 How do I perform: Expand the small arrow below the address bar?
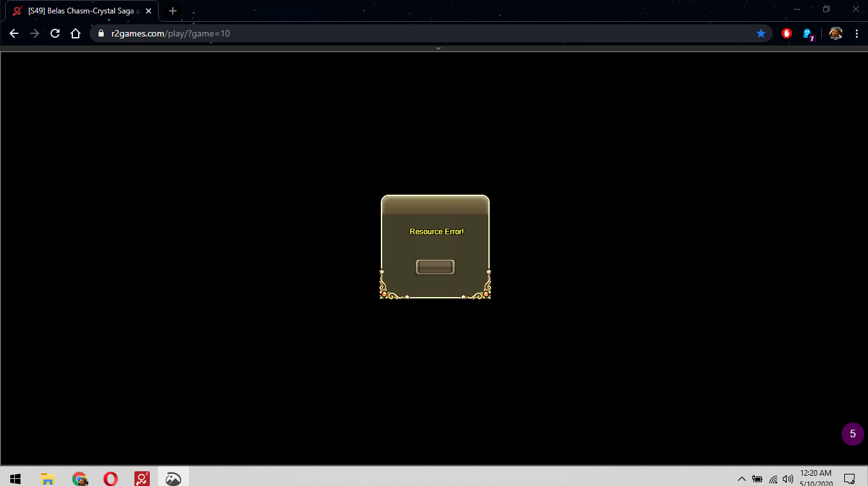tap(438, 49)
